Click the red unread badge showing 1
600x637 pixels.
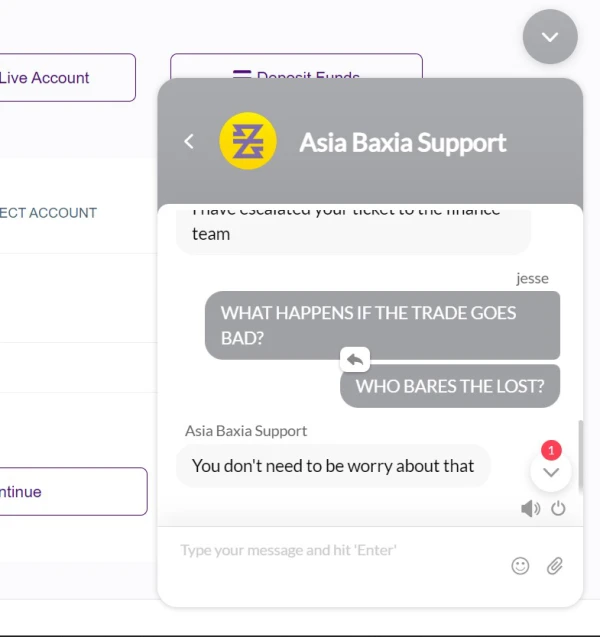551,450
